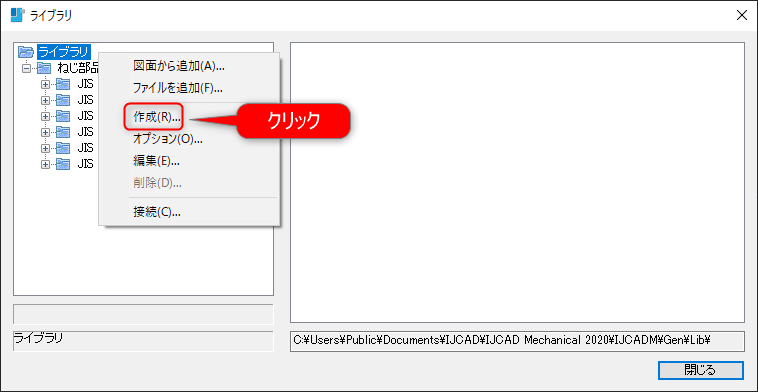Expand the topmost JIS folder's plus box
Image resolution: width=758 pixels, height=392 pixels.
click(45, 85)
